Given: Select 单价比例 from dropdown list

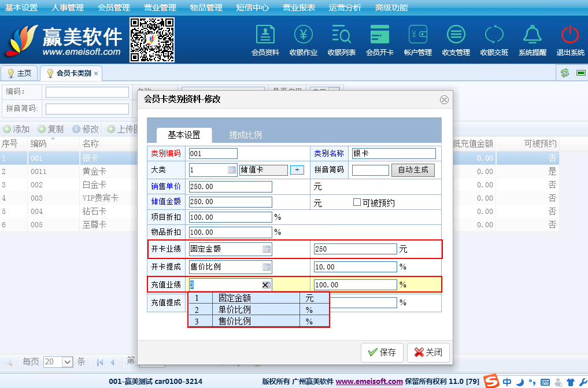Looking at the screenshot, I should (x=235, y=310).
